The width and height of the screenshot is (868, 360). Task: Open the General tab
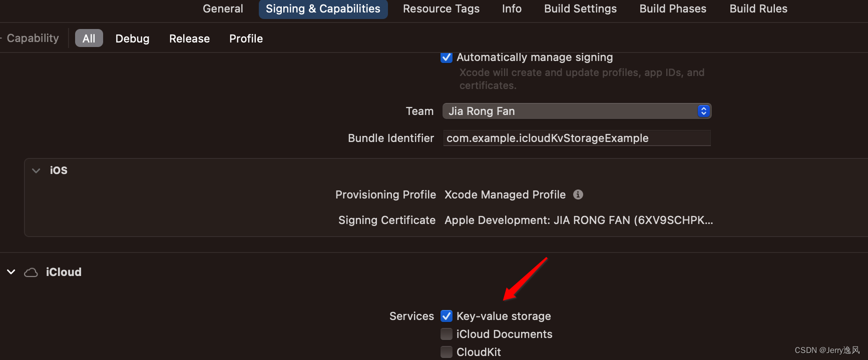click(x=223, y=9)
